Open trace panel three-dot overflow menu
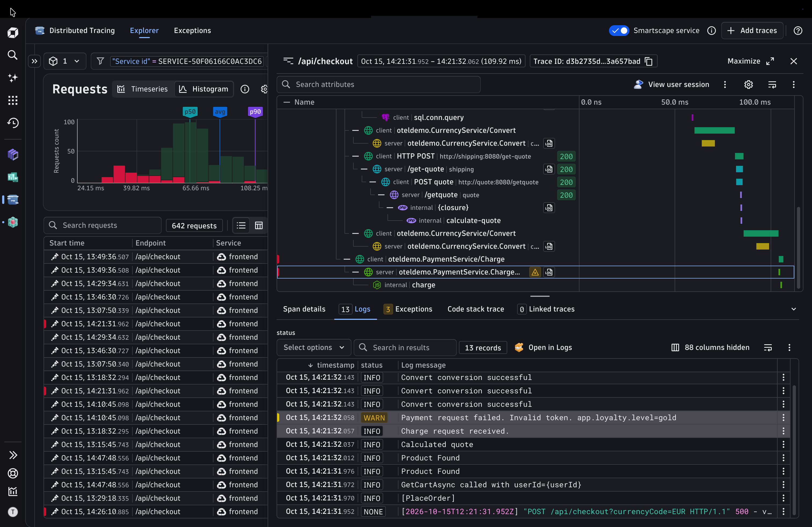 pos(793,85)
